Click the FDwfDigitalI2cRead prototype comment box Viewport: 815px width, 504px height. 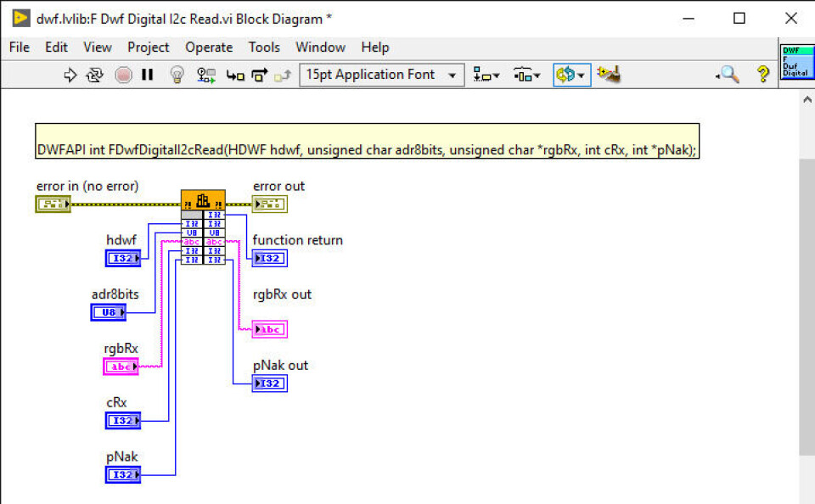367,141
